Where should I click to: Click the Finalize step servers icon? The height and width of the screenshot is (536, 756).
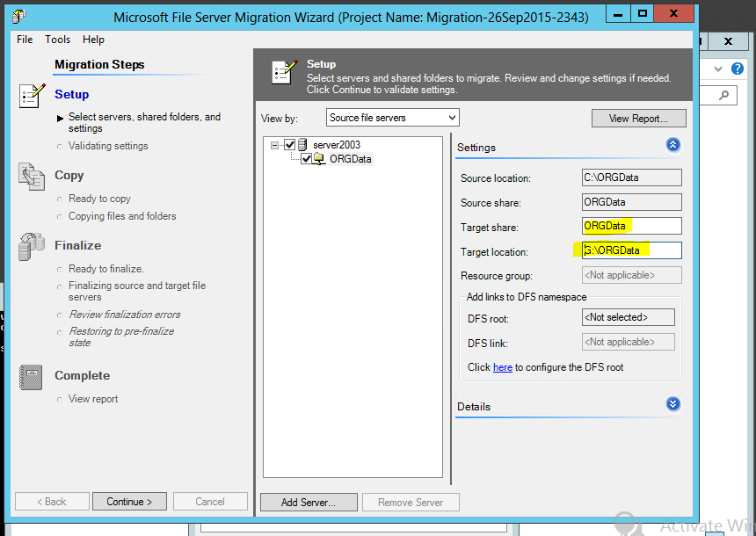[x=32, y=246]
